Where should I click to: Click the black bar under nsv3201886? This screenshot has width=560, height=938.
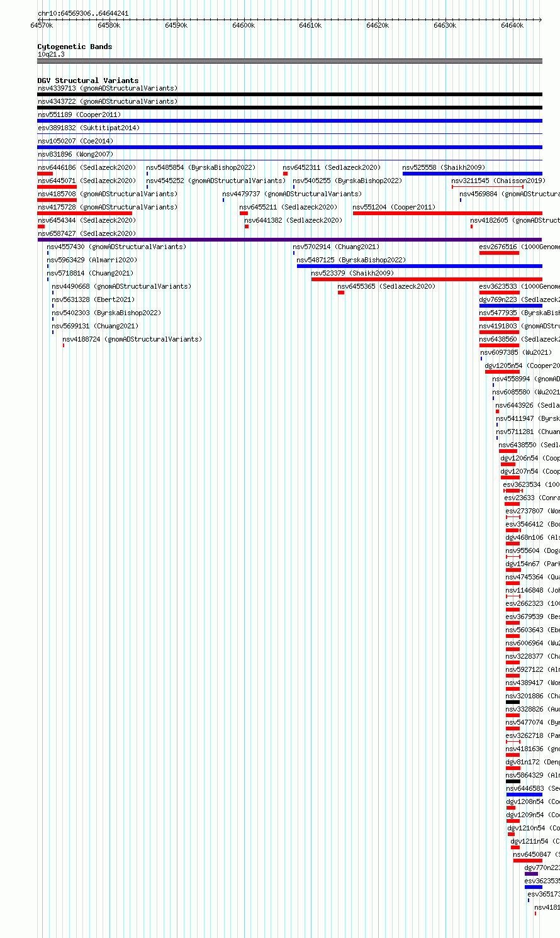pyautogui.click(x=513, y=702)
